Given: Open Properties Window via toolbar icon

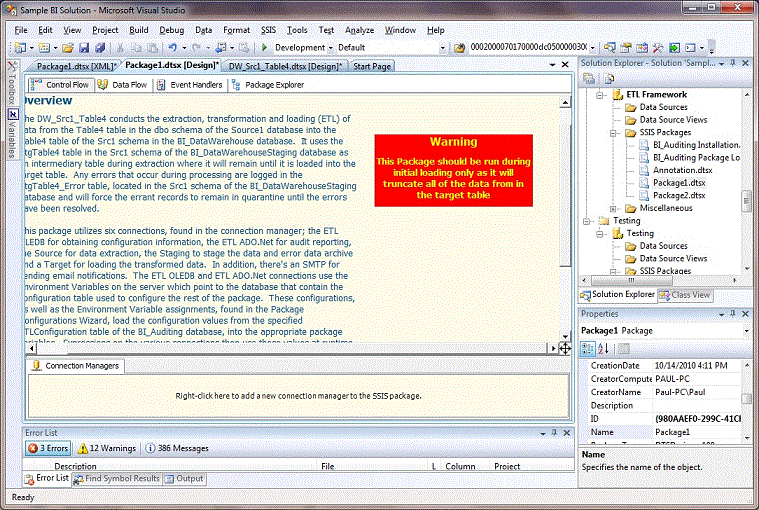Looking at the screenshot, I should (x=626, y=47).
